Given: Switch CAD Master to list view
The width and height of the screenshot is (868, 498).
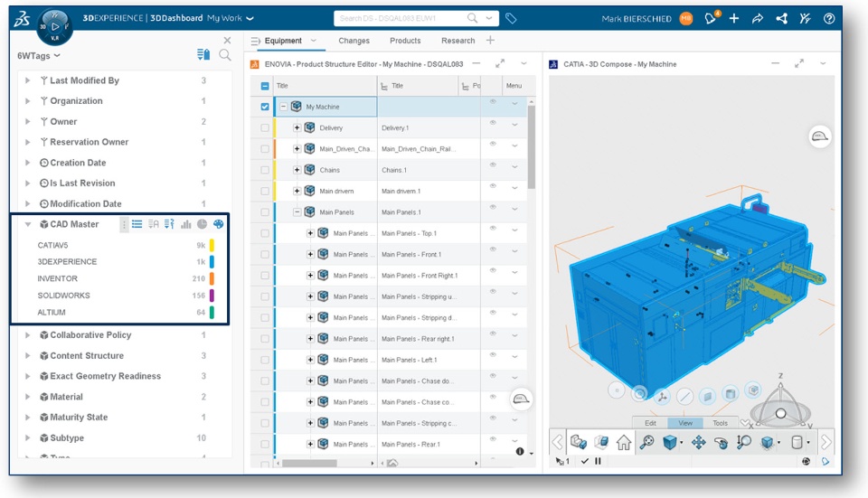Looking at the screenshot, I should pyautogui.click(x=137, y=224).
